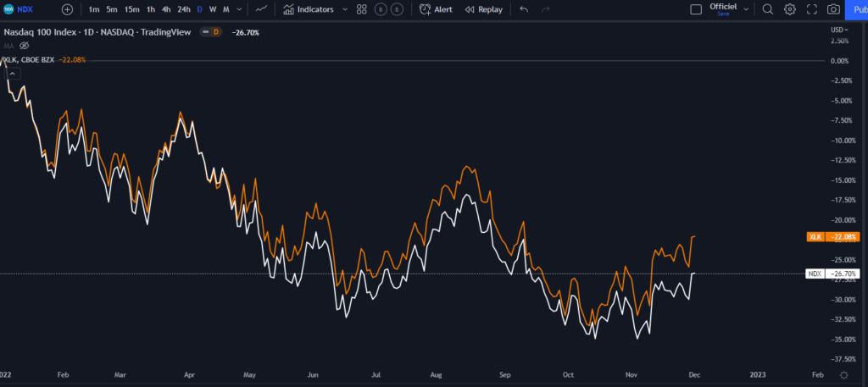
Task: Open the line chart style selector
Action: pos(261,9)
